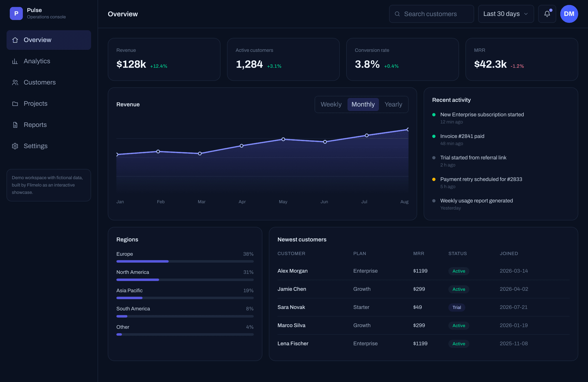Click the gear icon for Settings
588x382 pixels.
(15, 146)
